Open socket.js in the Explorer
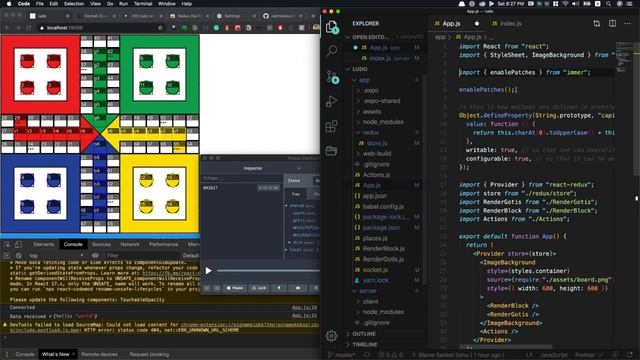 pos(375,270)
